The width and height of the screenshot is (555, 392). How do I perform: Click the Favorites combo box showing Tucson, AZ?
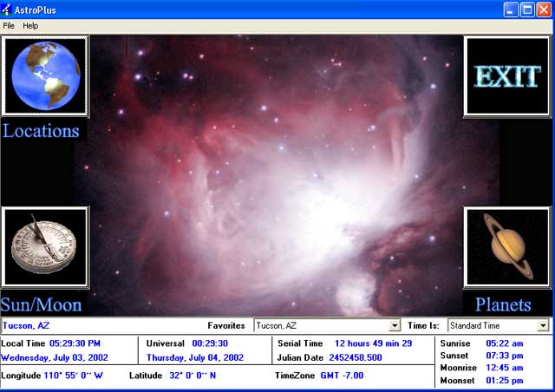coord(321,326)
